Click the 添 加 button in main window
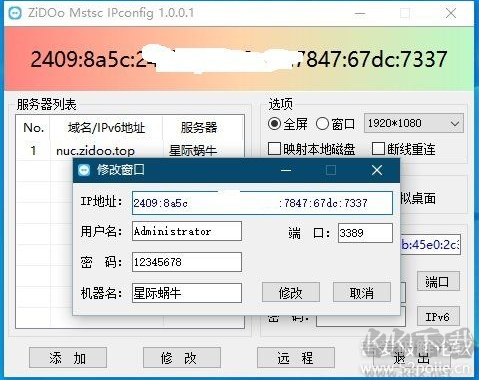Image resolution: width=479 pixels, height=380 pixels. point(68,358)
